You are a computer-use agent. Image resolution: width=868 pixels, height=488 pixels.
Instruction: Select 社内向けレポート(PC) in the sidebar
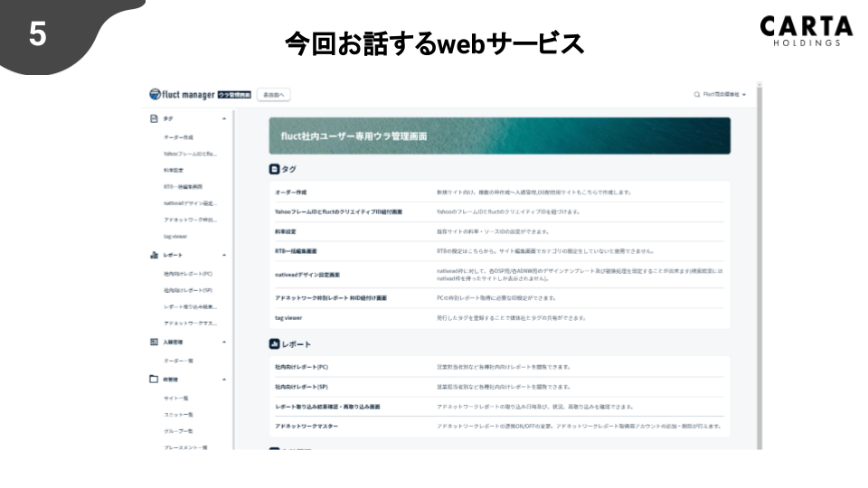pyautogui.click(x=188, y=274)
